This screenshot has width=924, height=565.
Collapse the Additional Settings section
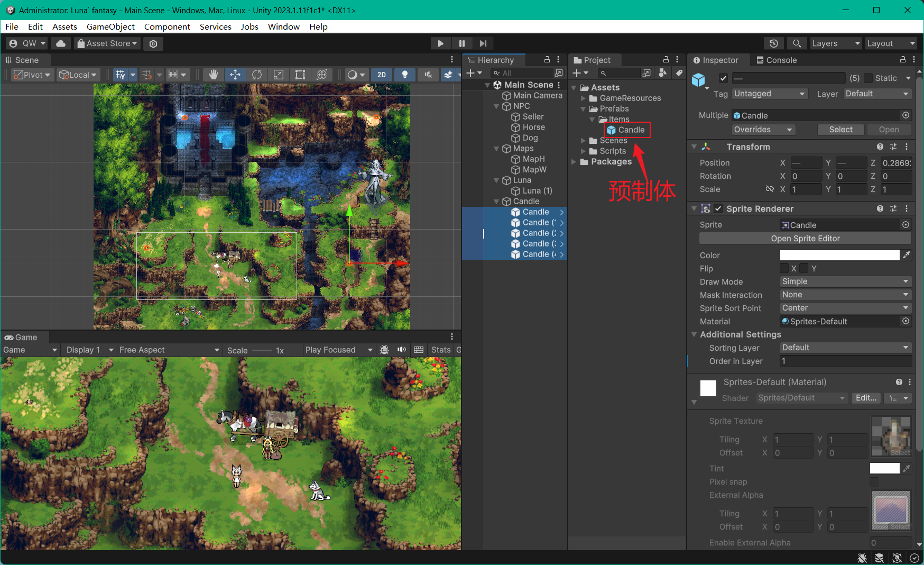pyautogui.click(x=694, y=334)
